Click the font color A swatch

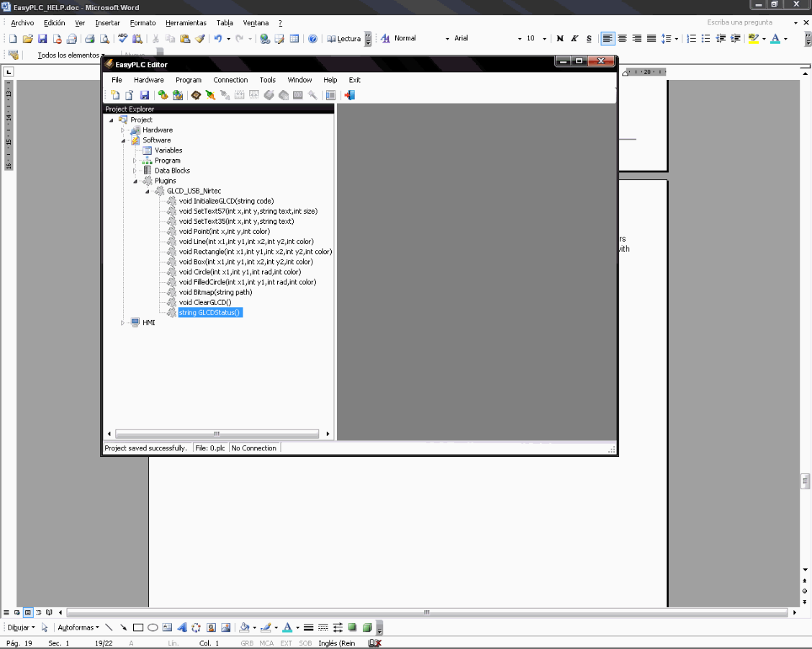point(775,39)
